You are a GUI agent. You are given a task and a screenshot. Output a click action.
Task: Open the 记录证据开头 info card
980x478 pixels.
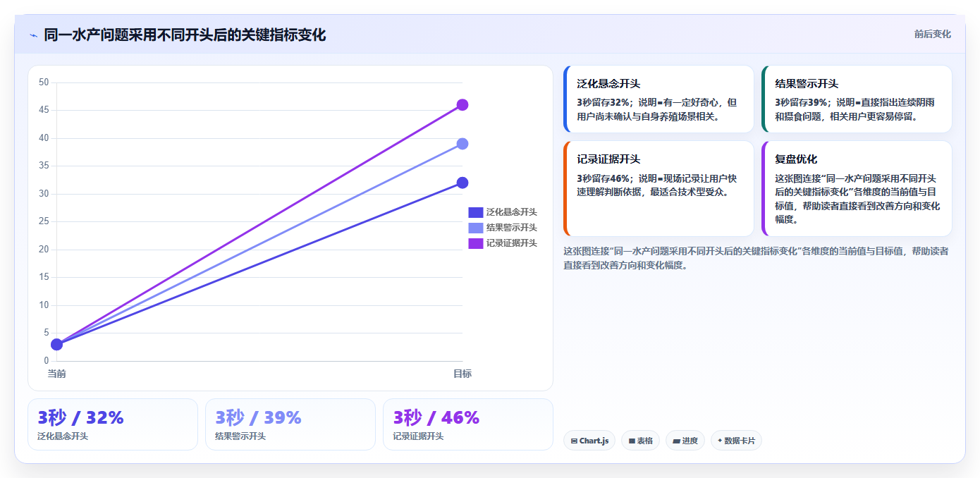tap(659, 189)
